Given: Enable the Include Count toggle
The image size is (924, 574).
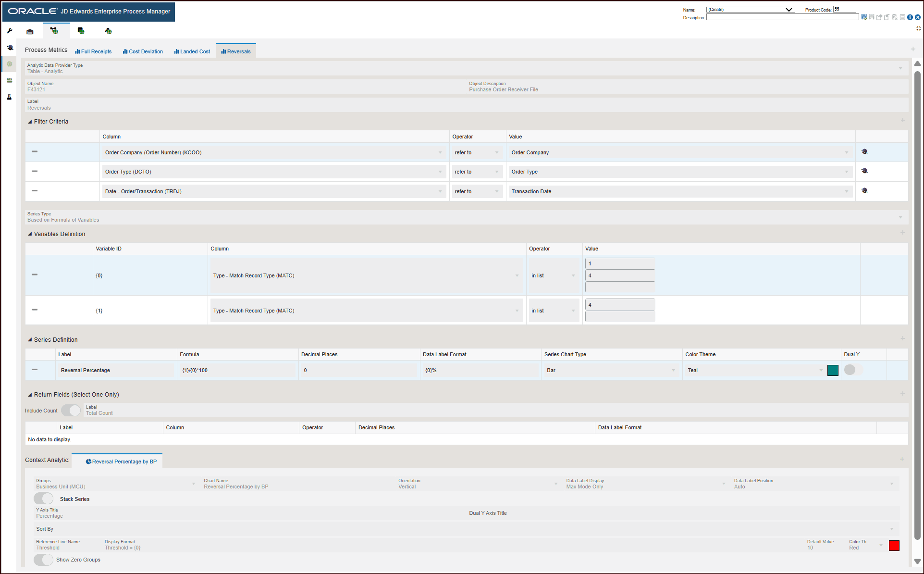Looking at the screenshot, I should pos(71,410).
